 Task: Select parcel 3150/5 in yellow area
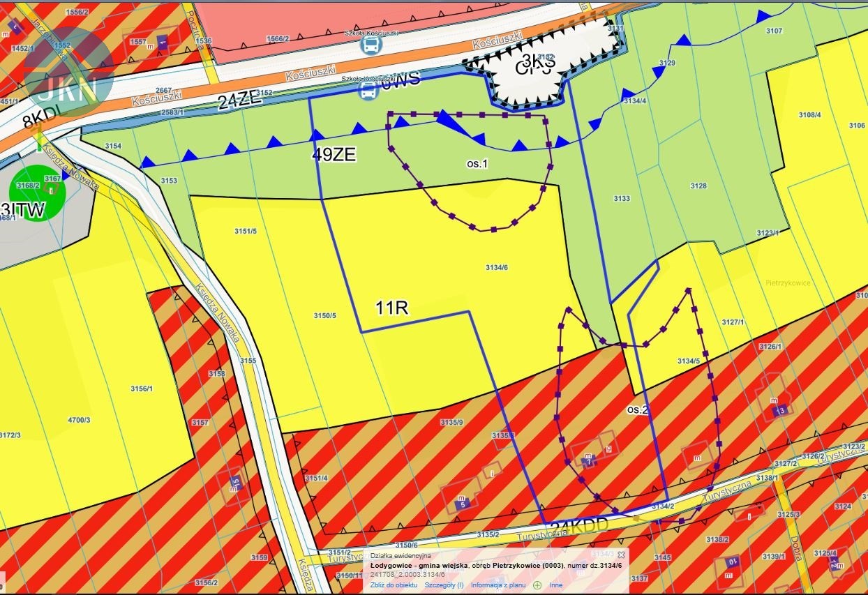click(x=324, y=315)
